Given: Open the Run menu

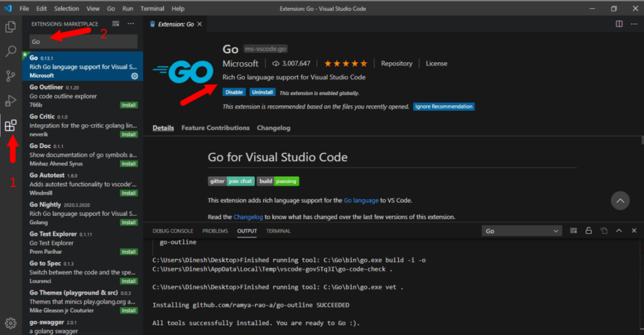Looking at the screenshot, I should (x=128, y=8).
